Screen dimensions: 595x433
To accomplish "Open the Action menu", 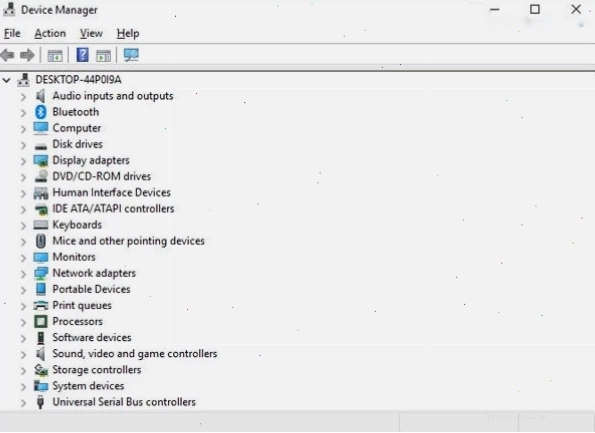I will coord(50,33).
